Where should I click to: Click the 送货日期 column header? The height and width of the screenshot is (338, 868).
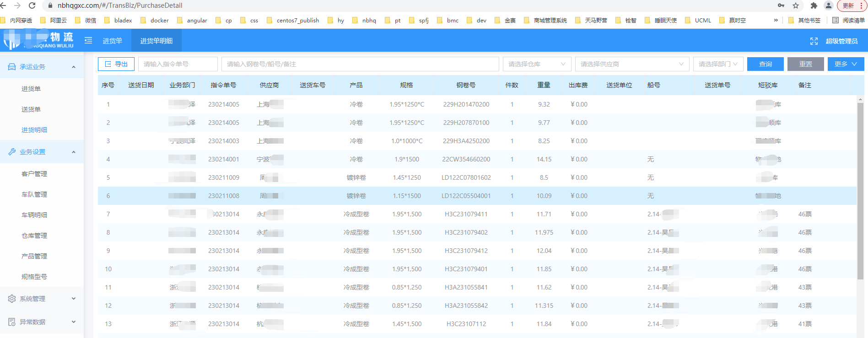[141, 85]
